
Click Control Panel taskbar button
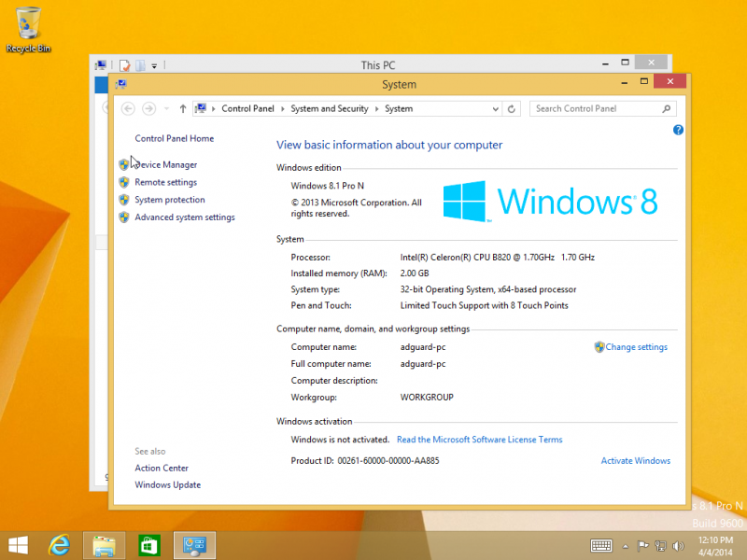194,545
